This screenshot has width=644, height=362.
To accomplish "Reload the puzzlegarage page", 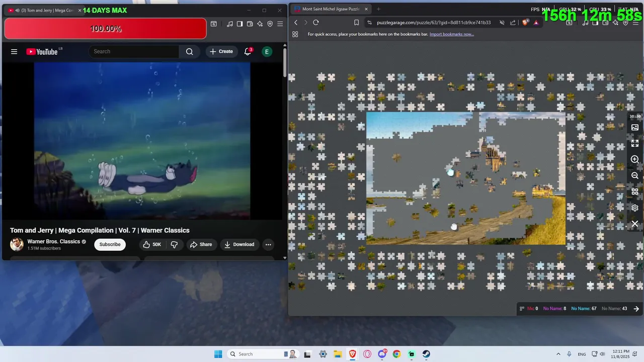I will 316,22.
